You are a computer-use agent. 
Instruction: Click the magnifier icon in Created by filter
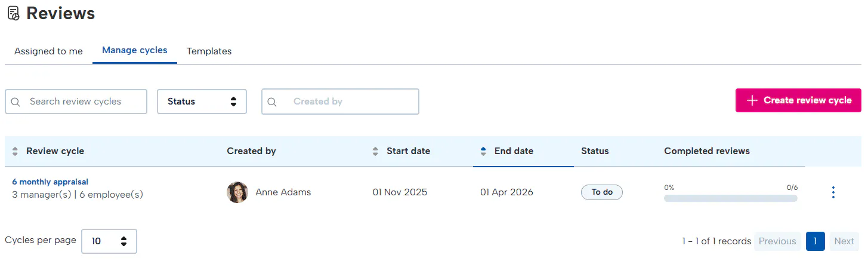[x=272, y=102]
